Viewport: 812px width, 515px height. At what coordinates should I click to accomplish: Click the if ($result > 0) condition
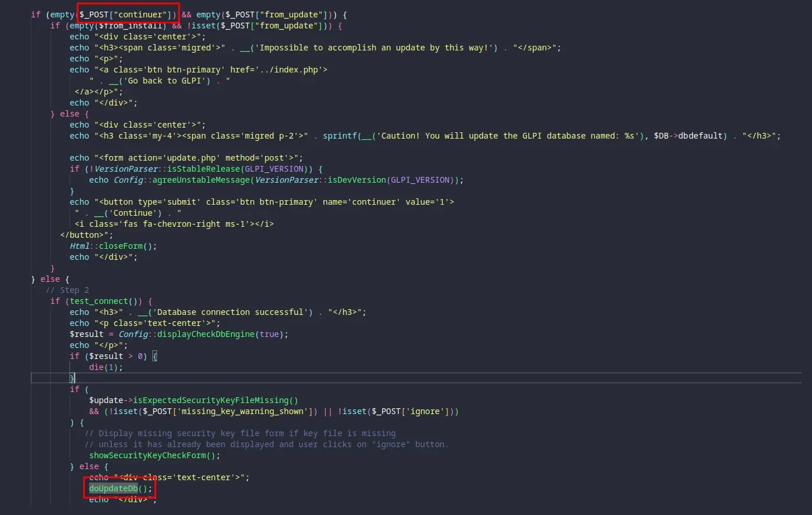coord(108,356)
